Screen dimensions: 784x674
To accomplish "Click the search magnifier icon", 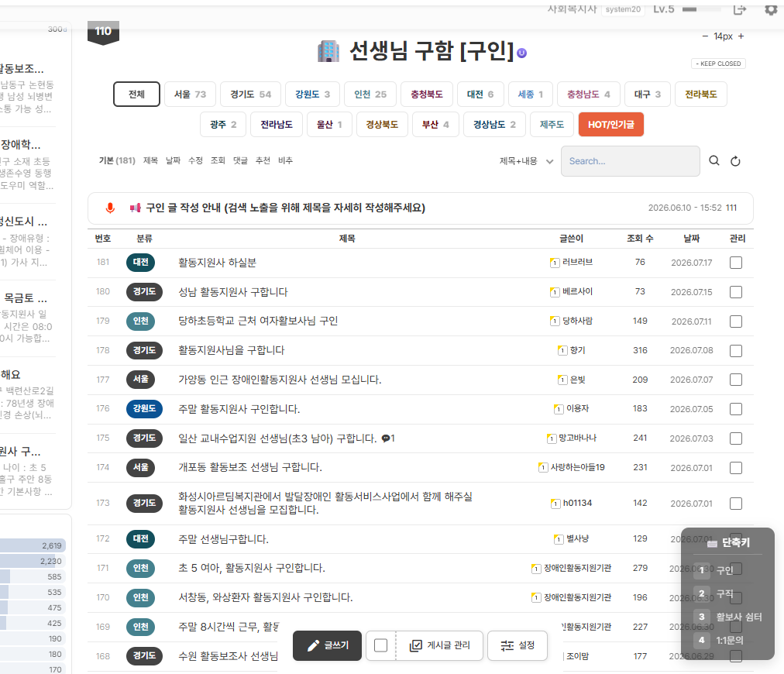I will 714,160.
